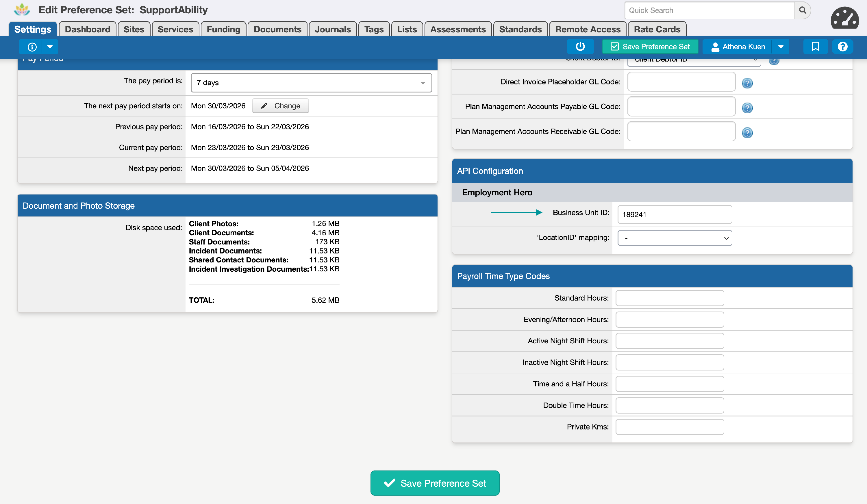Click help icon beside Direct Invoice Placeholder
This screenshot has height=504, width=867.
tap(747, 83)
